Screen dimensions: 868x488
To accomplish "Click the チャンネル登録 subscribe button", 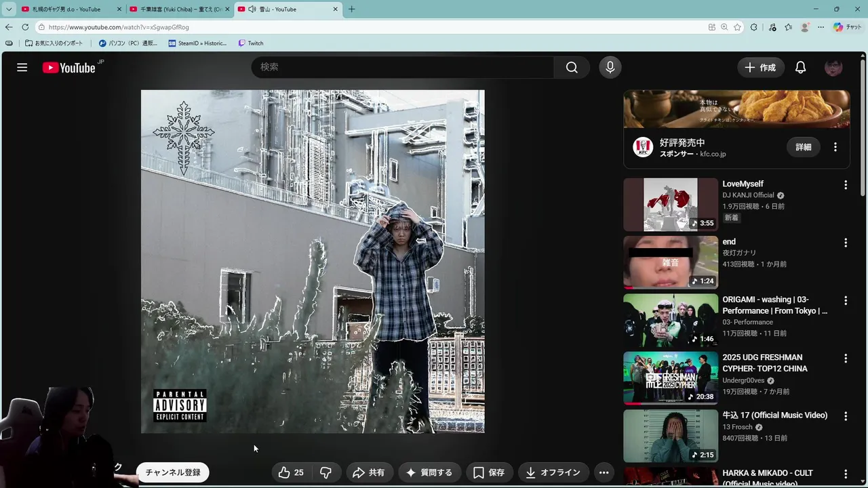I will click(x=173, y=472).
